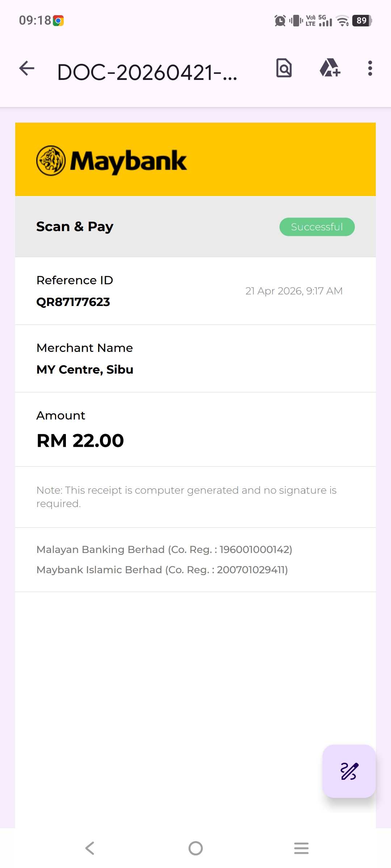This screenshot has height=868, width=391.
Task: Open the three-dot overflow menu
Action: point(370,68)
